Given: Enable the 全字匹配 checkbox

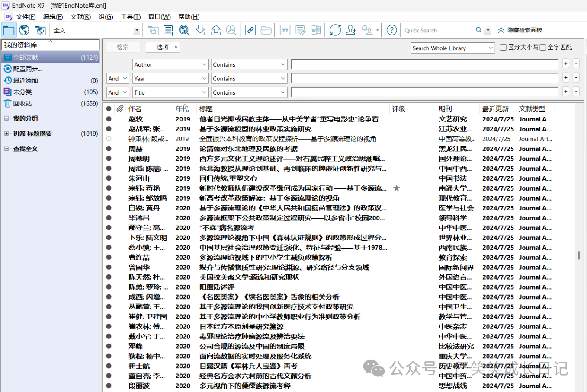Looking at the screenshot, I should coord(543,48).
